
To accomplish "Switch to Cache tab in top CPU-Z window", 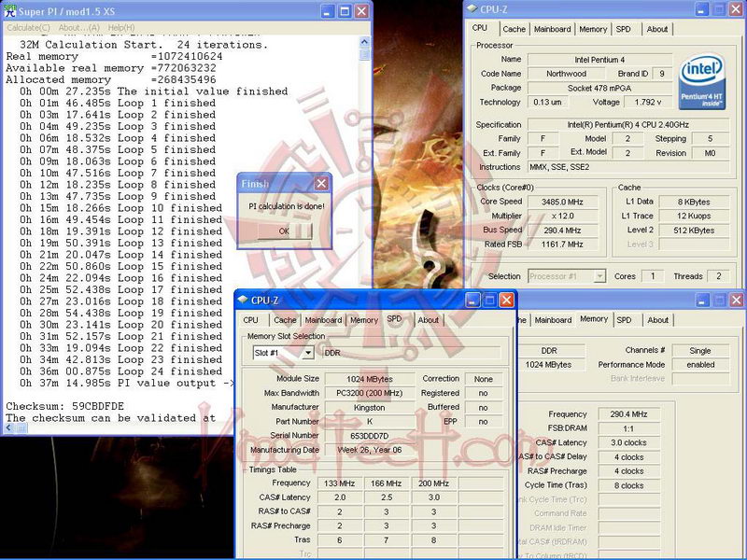I will tap(514, 29).
